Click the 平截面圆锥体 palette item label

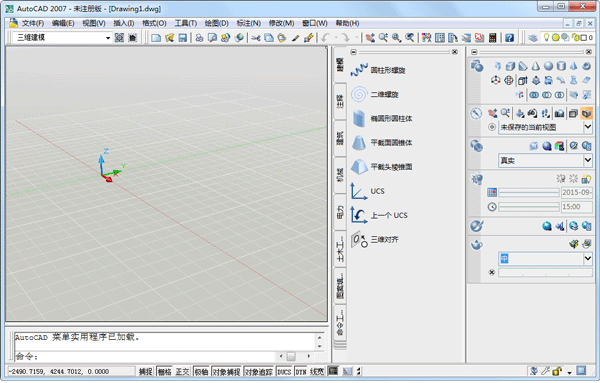[x=391, y=143]
